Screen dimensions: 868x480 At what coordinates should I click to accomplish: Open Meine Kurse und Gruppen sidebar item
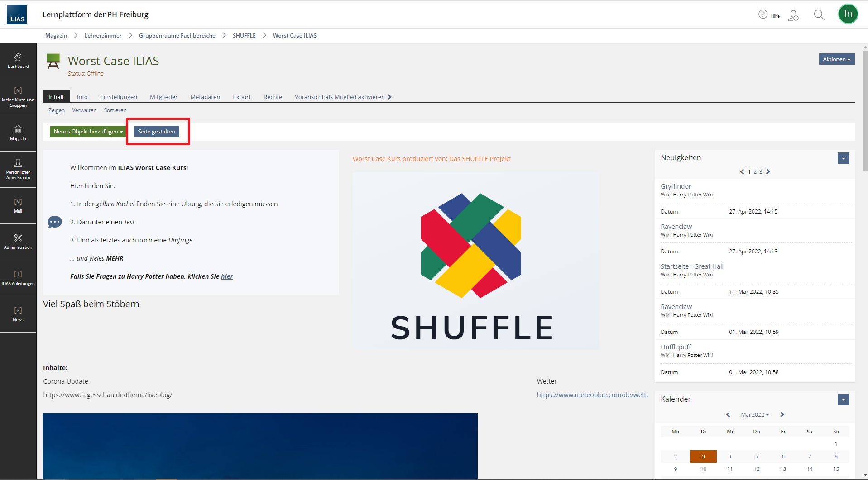tap(18, 97)
